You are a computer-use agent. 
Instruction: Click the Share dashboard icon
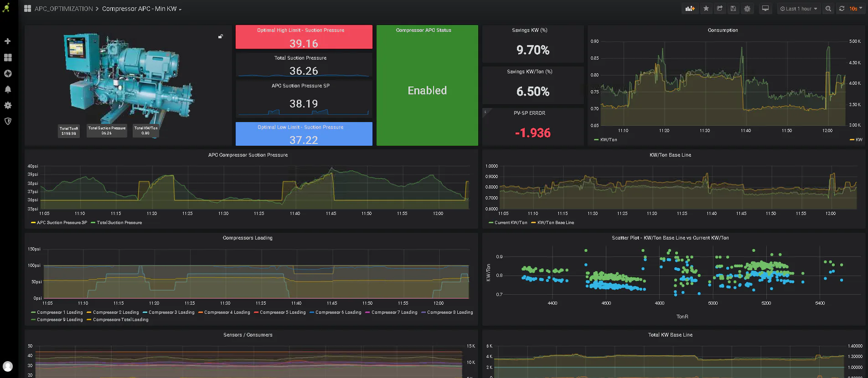[x=720, y=9]
